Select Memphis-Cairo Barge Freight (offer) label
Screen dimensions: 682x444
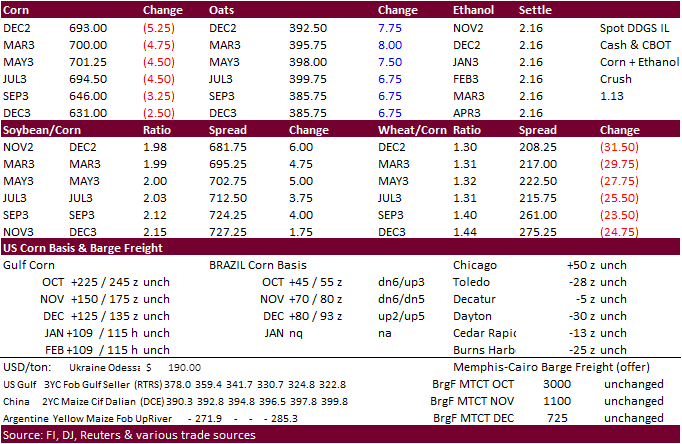[x=551, y=367]
